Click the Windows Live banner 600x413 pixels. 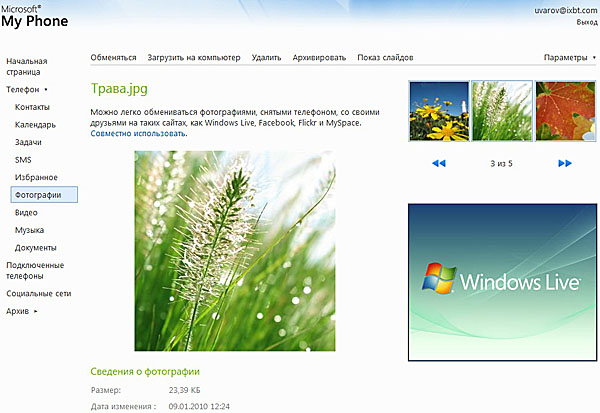click(502, 282)
